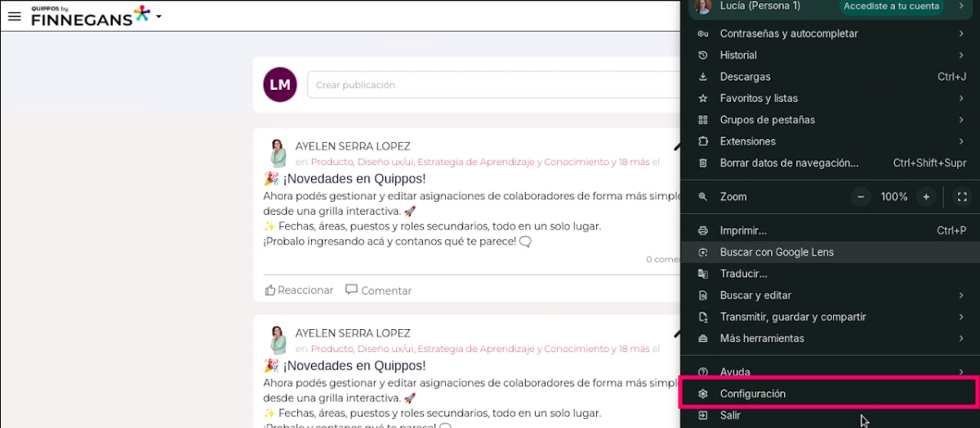Open Favoritos y listas via its star icon
The height and width of the screenshot is (428, 980).
click(x=703, y=98)
